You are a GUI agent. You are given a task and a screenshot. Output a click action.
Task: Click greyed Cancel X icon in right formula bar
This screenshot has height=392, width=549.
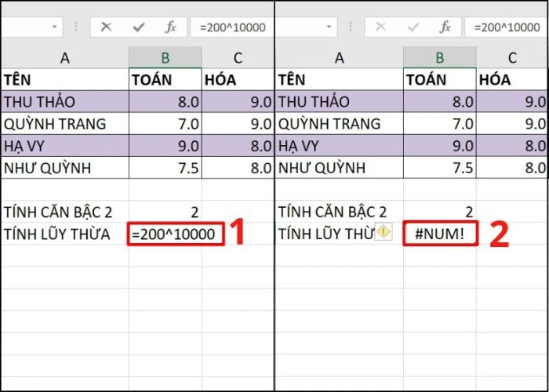380,27
